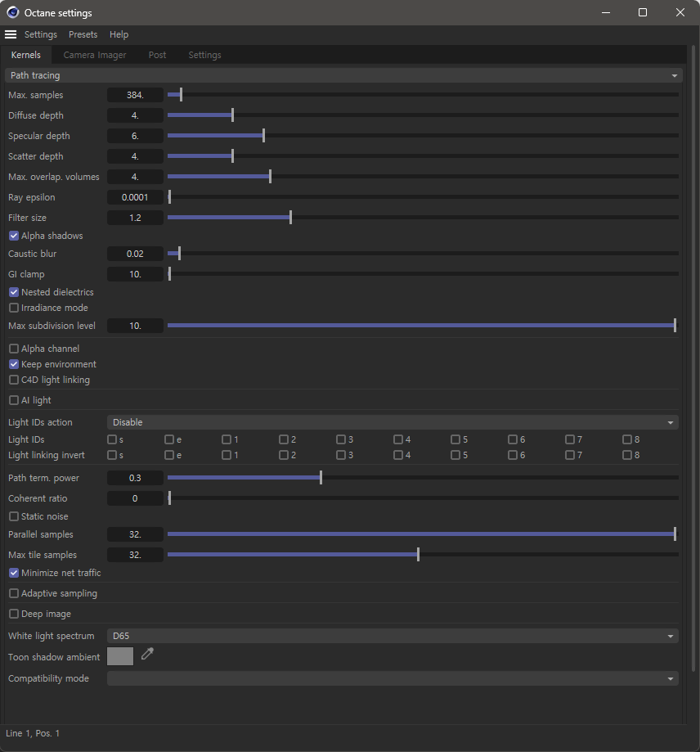
Task: Open the Settings menu
Action: pyautogui.click(x=41, y=34)
